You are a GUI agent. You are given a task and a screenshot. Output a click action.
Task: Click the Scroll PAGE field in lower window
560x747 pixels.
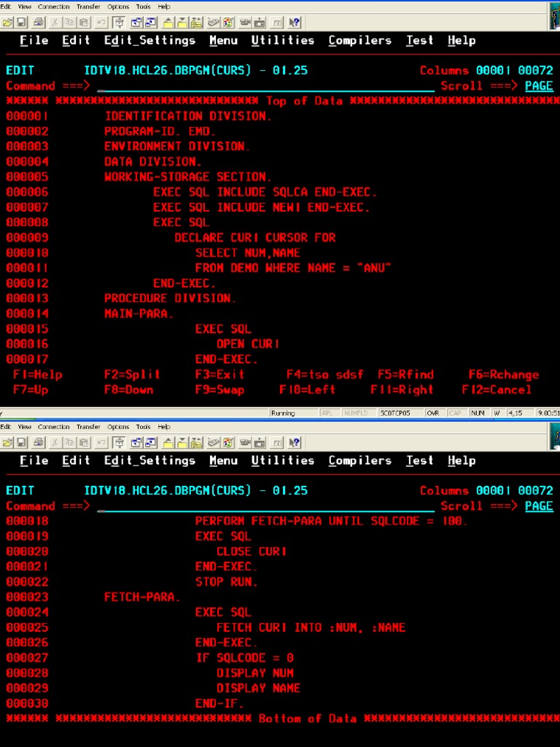click(539, 506)
